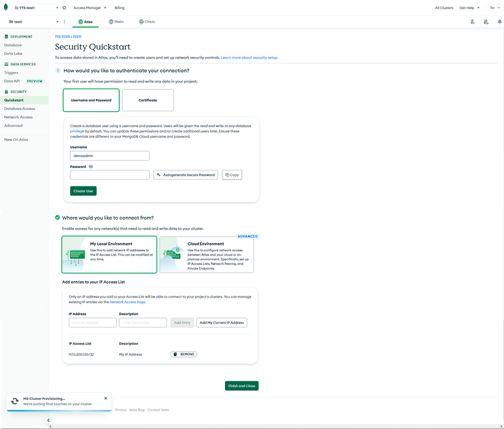Open project options three-dot menu
This screenshot has width=504, height=429.
coord(64,22)
